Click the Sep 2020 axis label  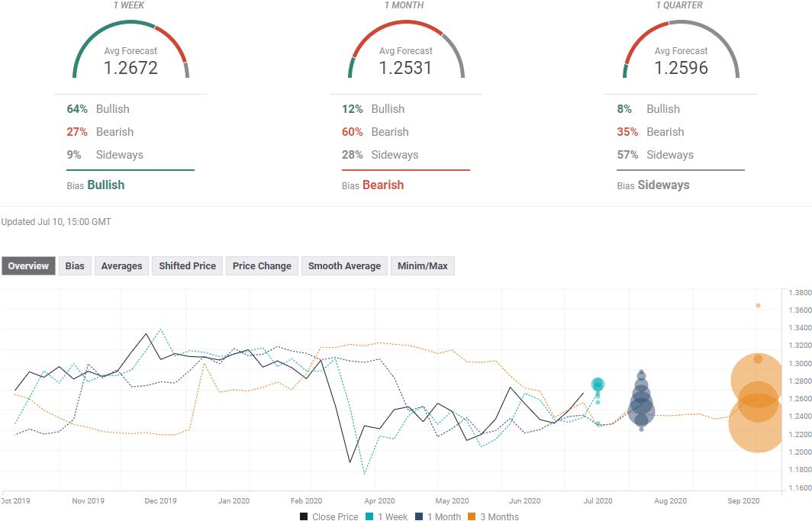pos(743,501)
